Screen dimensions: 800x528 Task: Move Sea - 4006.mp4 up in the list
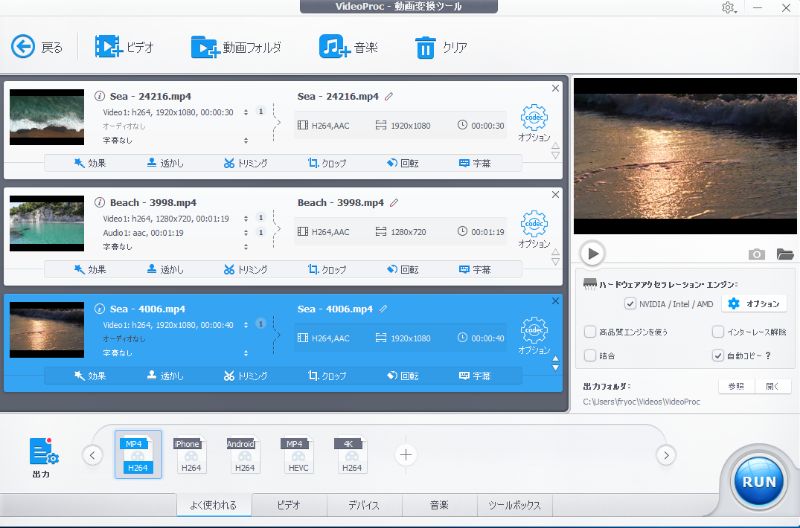[x=556, y=359]
